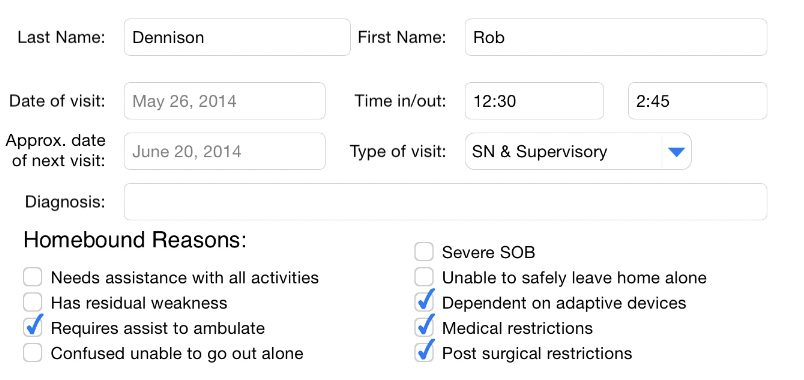Image resolution: width=804 pixels, height=380 pixels.
Task: Click the SN & Supervisory combo box
Action: tap(578, 151)
